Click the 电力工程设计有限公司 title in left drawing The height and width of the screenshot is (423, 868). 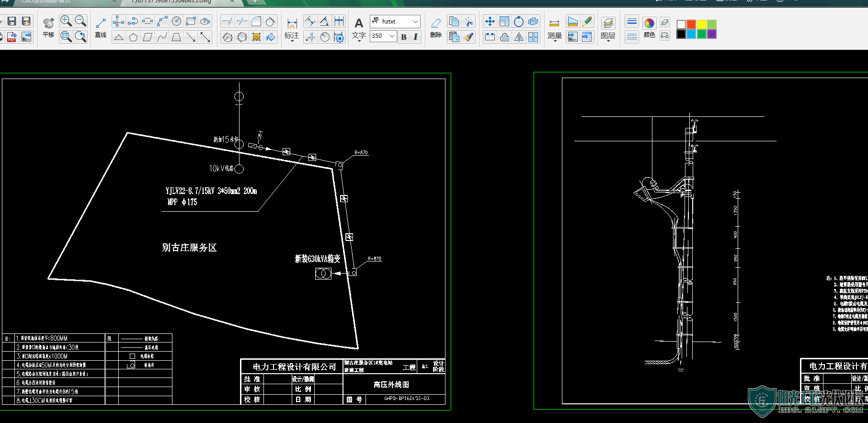click(295, 367)
